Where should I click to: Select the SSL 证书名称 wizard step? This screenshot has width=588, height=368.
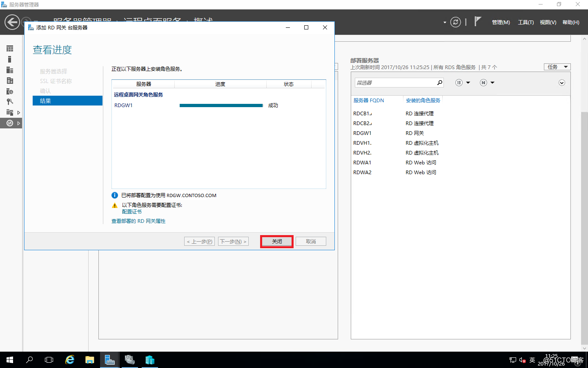click(56, 81)
